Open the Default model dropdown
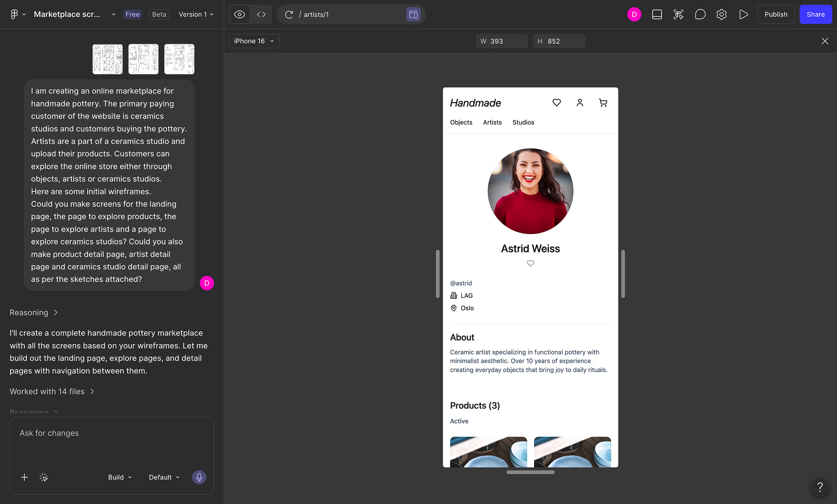 (x=164, y=477)
